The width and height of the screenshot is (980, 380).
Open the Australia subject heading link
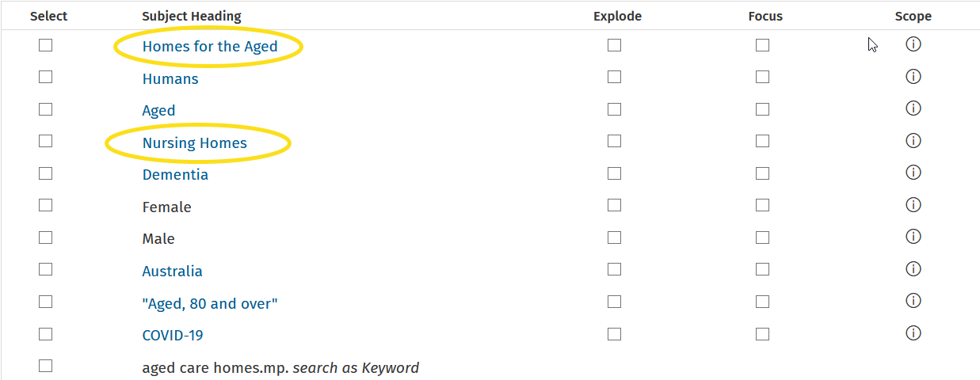click(x=172, y=272)
